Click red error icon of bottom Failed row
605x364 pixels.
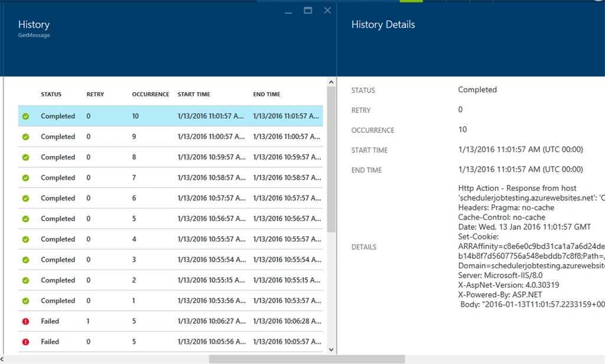tap(25, 342)
